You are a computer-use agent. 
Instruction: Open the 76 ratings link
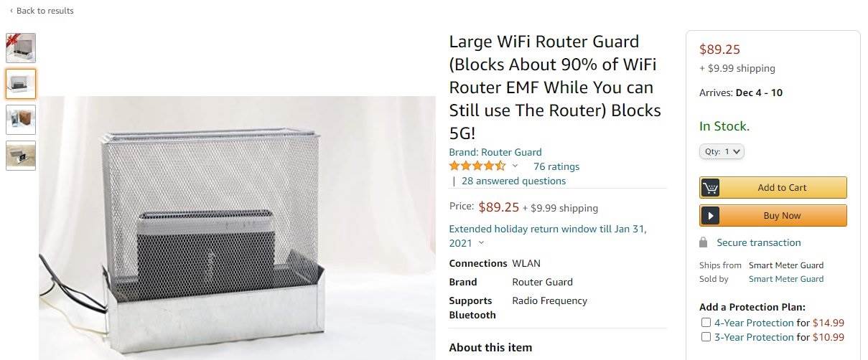click(x=556, y=166)
